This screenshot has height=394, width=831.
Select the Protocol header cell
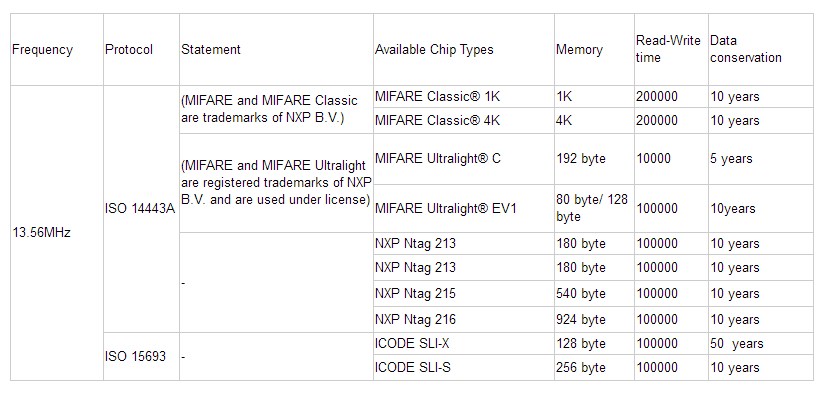point(142,50)
